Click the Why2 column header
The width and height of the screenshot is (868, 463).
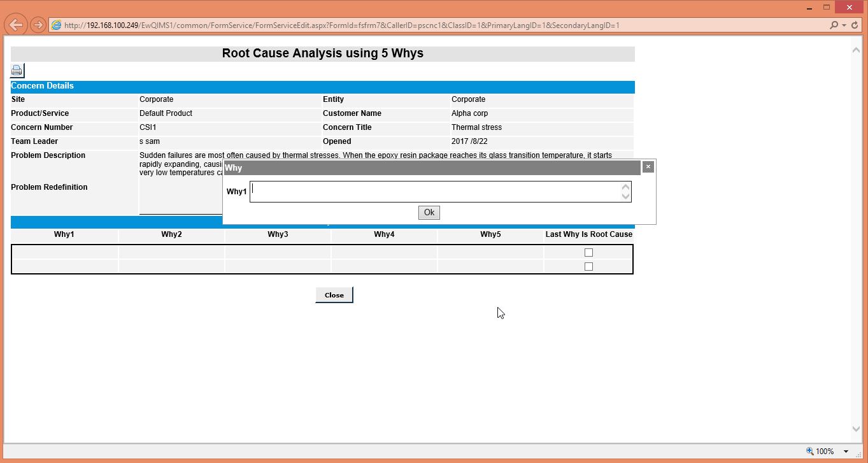coord(171,234)
